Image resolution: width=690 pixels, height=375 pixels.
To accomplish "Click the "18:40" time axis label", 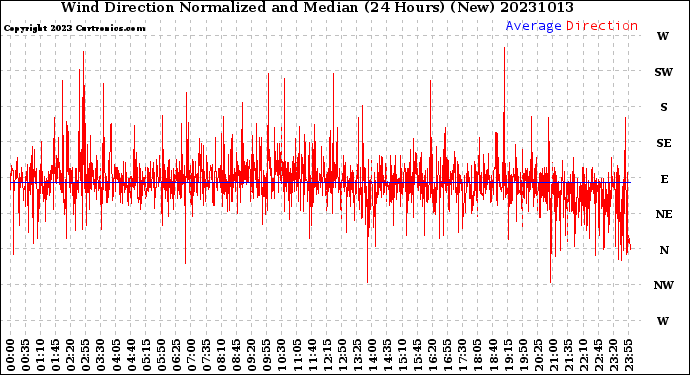I will (x=493, y=355).
